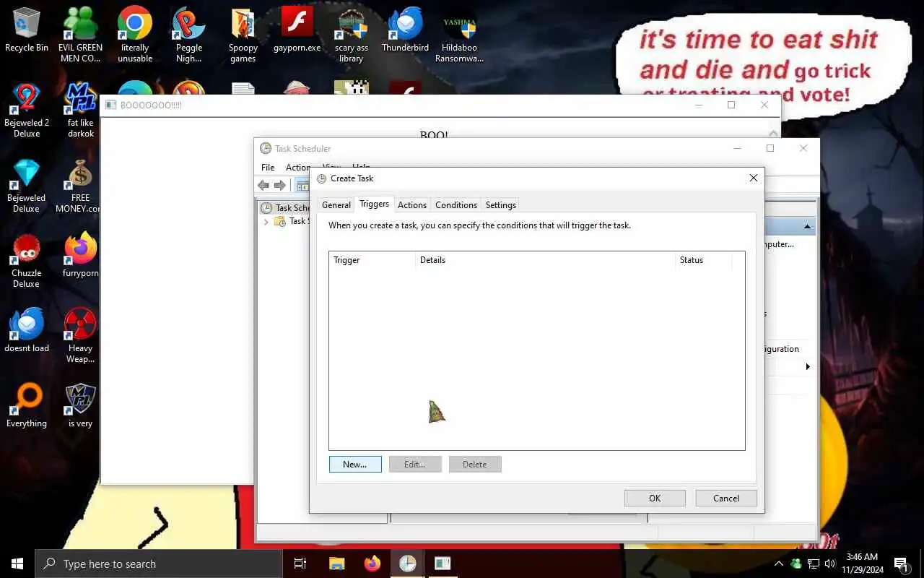Viewport: 924px width, 578px height.
Task: Sort by the Details column header
Action: 546,260
